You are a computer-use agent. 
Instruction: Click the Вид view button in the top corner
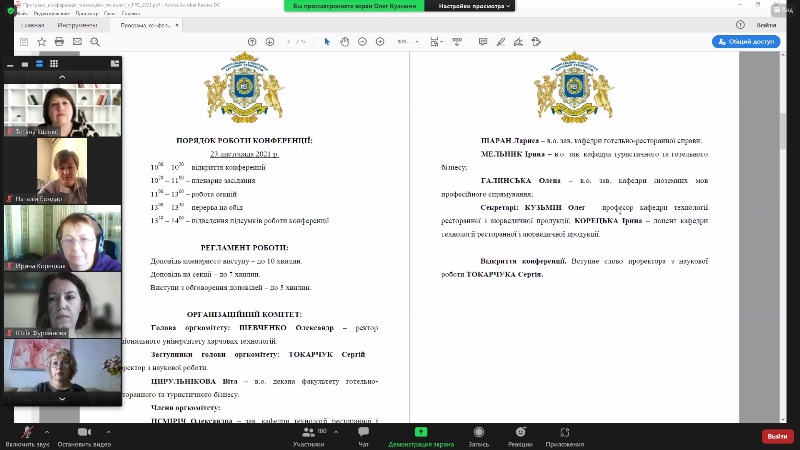point(784,10)
